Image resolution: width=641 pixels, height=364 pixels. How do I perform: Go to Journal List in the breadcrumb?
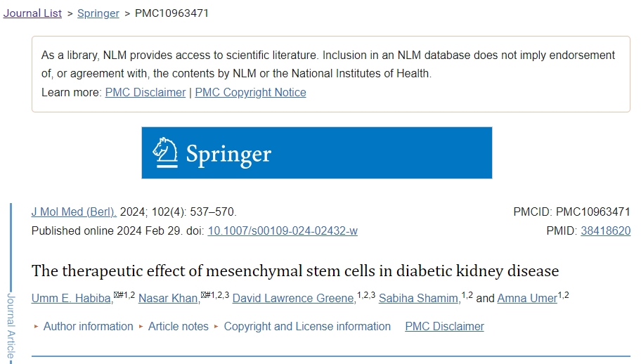pyautogui.click(x=32, y=13)
